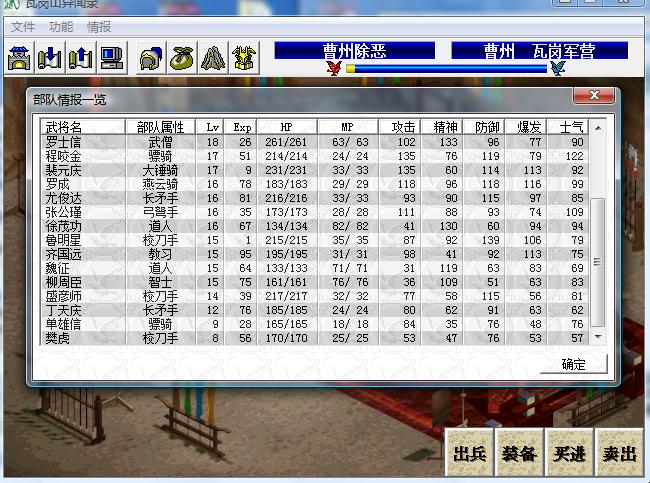This screenshot has height=483, width=650.
Task: Click the 出兵 button
Action: tap(470, 453)
